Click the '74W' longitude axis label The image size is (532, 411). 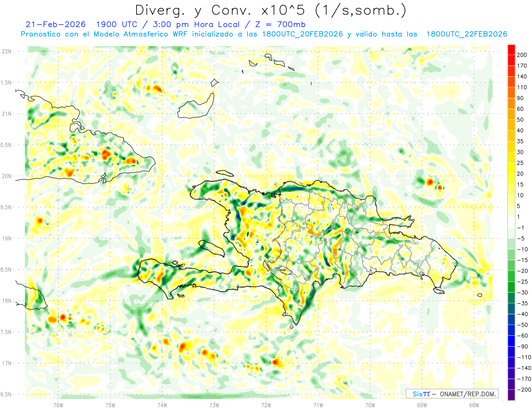(x=162, y=405)
